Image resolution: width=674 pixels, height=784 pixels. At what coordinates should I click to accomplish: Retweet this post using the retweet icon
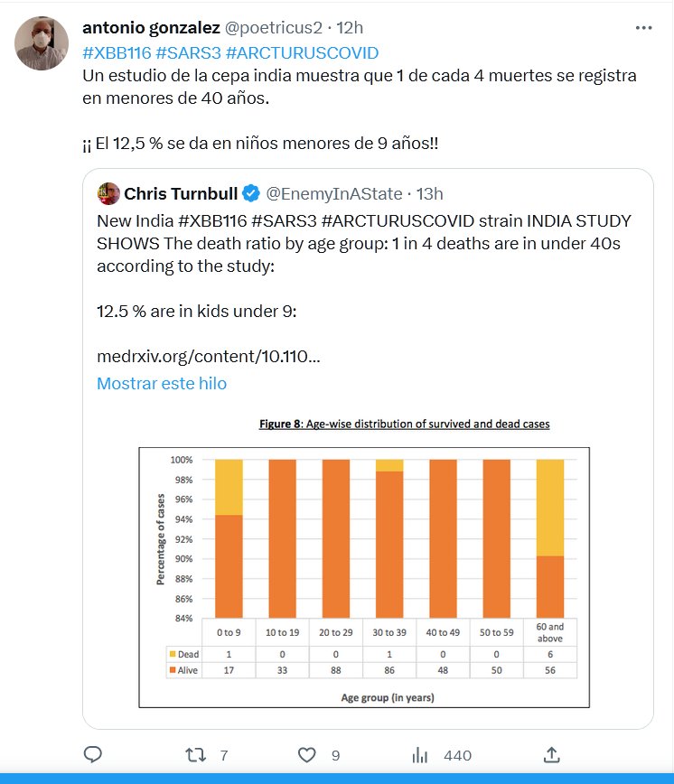(x=194, y=755)
